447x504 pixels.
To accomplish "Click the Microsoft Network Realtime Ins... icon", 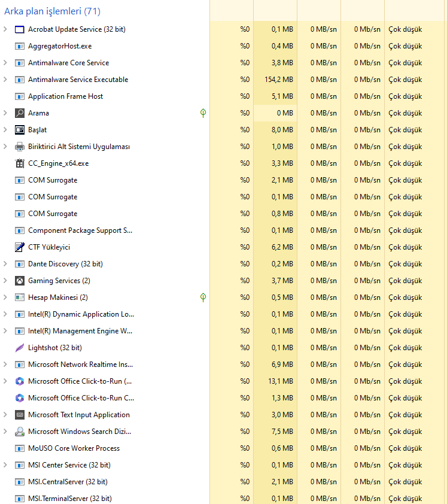I will pyautogui.click(x=20, y=364).
